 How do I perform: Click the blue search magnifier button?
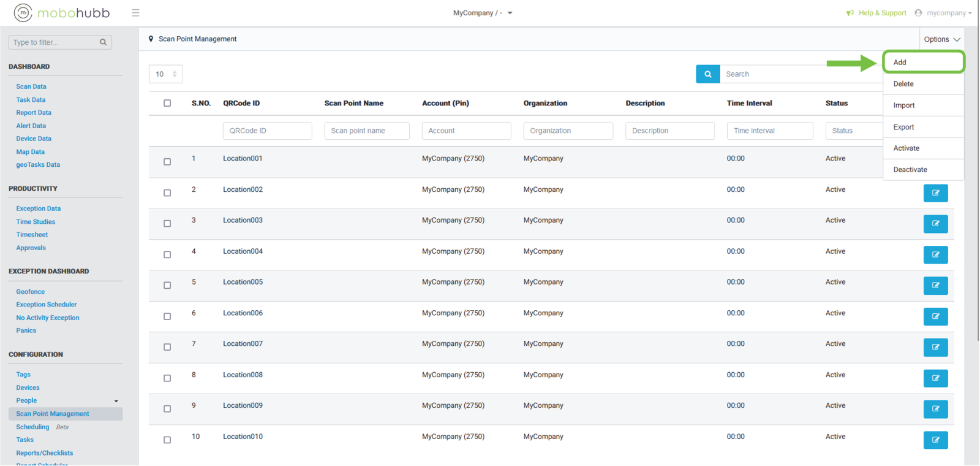tap(707, 74)
